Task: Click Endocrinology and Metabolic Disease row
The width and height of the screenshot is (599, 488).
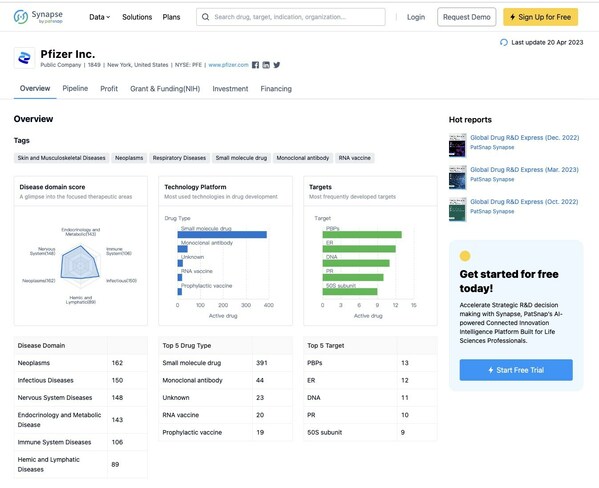Action: (x=81, y=420)
